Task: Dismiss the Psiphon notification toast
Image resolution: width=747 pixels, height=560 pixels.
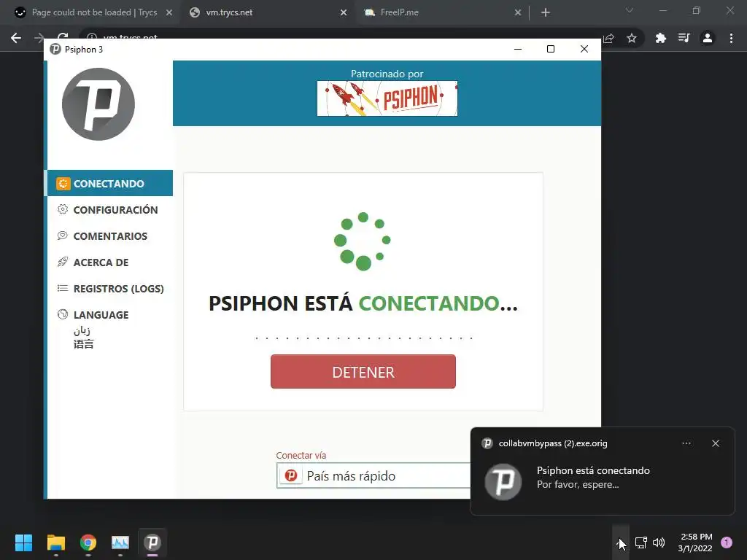Action: [716, 443]
